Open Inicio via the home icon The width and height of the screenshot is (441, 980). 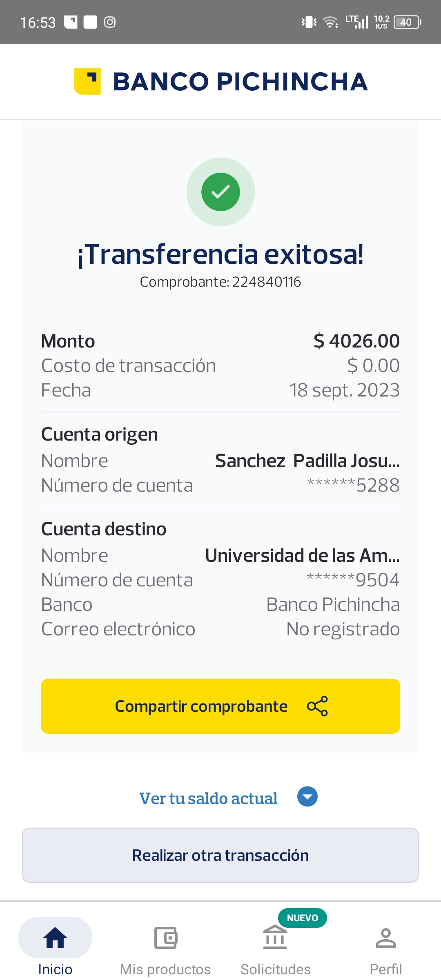55,938
